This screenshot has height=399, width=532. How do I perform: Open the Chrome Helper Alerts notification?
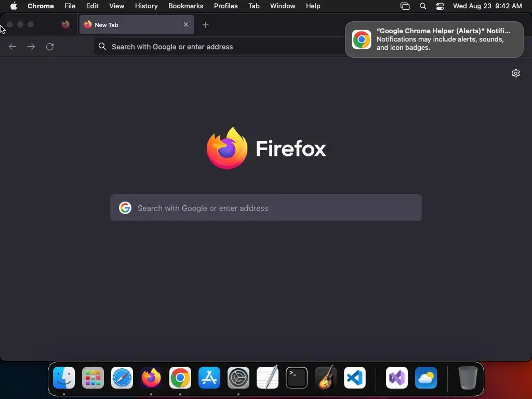pos(434,39)
